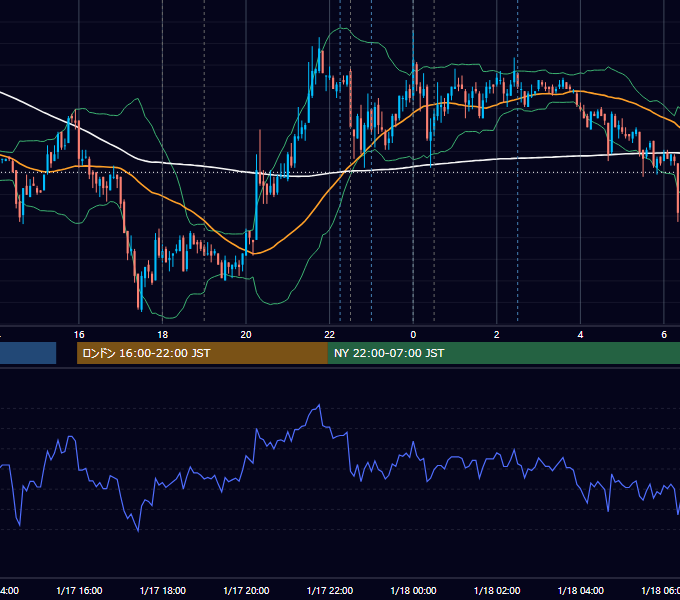Screen dimensions: 680x600
Task: Click the 1/18 02:00 date label
Action: tap(497, 591)
